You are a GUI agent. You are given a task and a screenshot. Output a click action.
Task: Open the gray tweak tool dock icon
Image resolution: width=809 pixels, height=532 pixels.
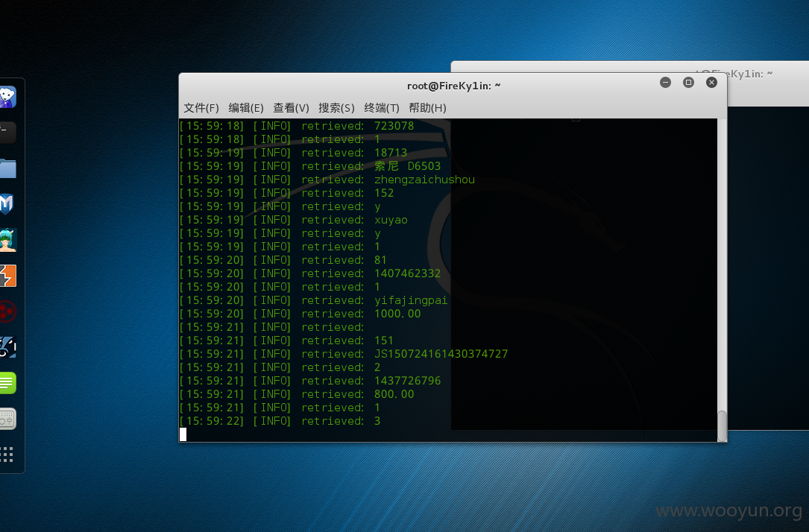pyautogui.click(x=7, y=419)
